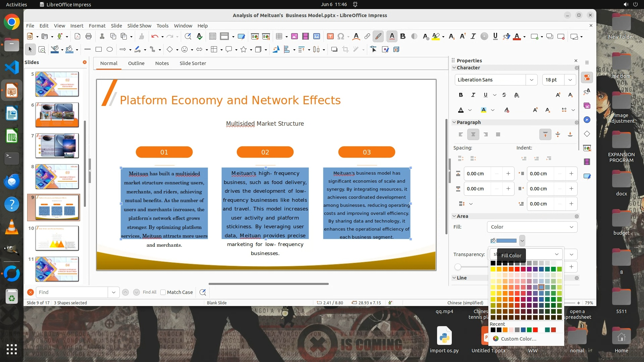The width and height of the screenshot is (644, 362).
Task: Click Custom Color... option
Action: (x=518, y=339)
